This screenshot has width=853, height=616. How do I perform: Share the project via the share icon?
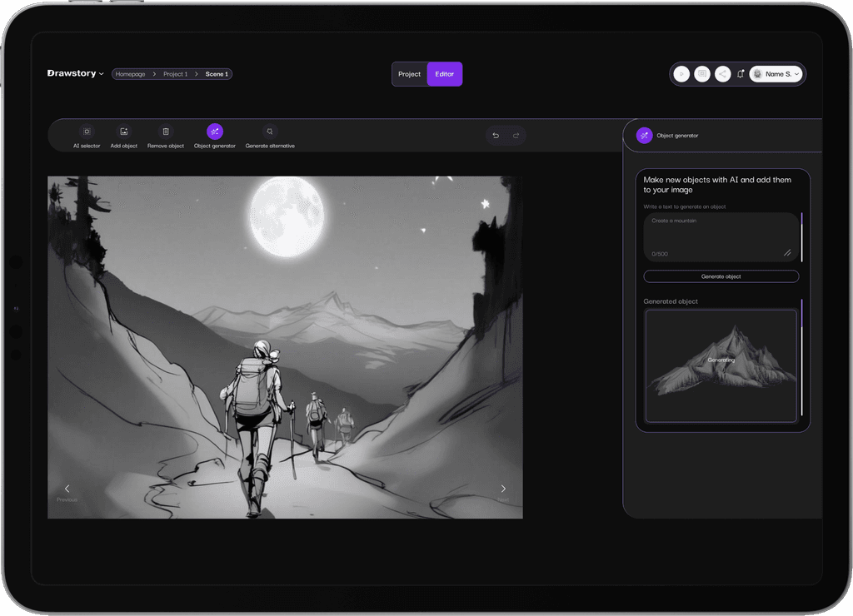click(x=721, y=73)
